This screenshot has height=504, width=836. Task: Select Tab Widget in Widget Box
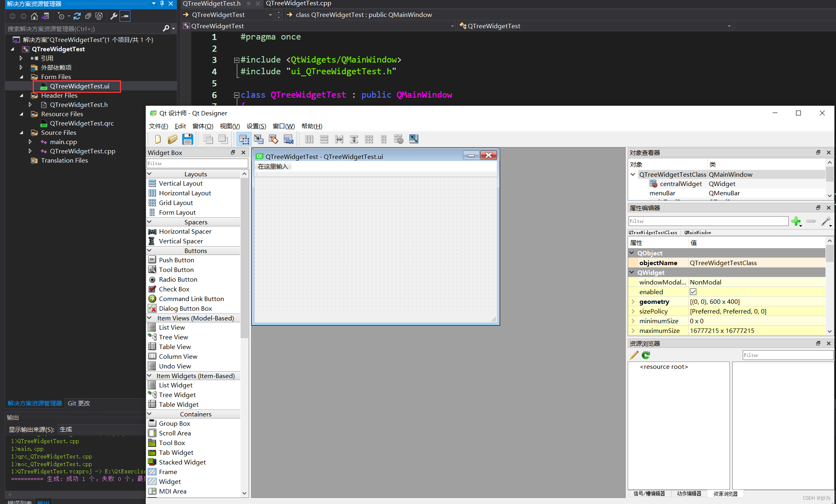point(176,452)
